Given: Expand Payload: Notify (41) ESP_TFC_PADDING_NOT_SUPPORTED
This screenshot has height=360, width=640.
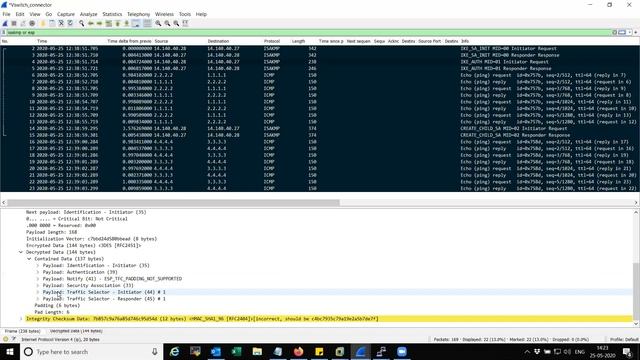Looking at the screenshot, I should coord(38,279).
